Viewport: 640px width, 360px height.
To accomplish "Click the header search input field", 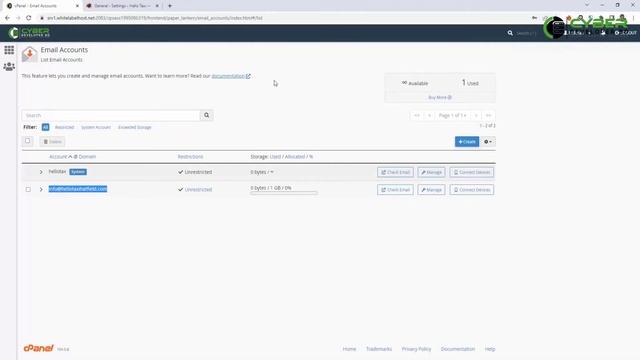I will 527,33.
